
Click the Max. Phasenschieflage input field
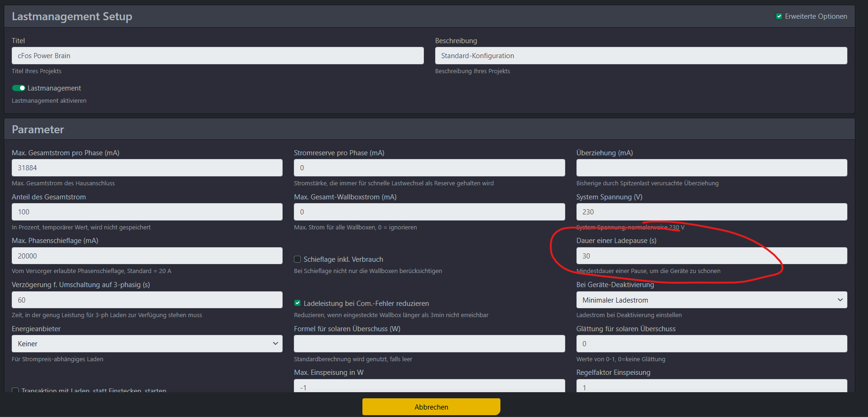click(x=147, y=256)
